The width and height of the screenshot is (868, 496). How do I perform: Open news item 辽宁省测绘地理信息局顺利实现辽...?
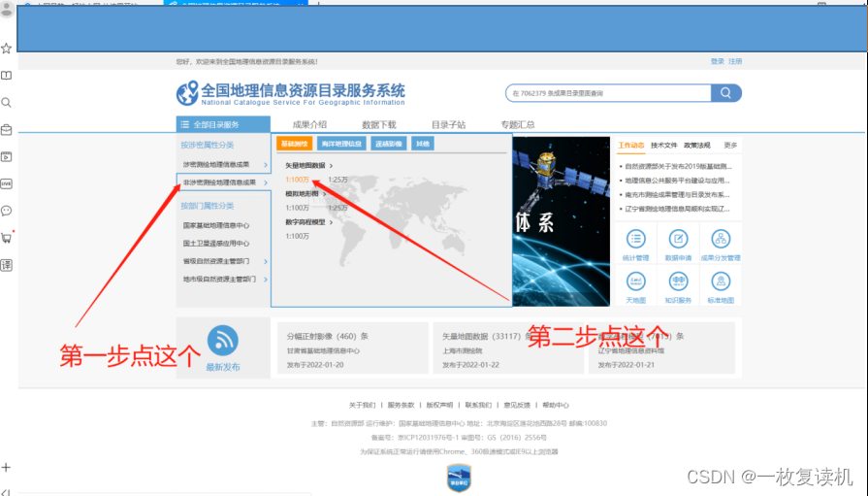pyautogui.click(x=677, y=209)
